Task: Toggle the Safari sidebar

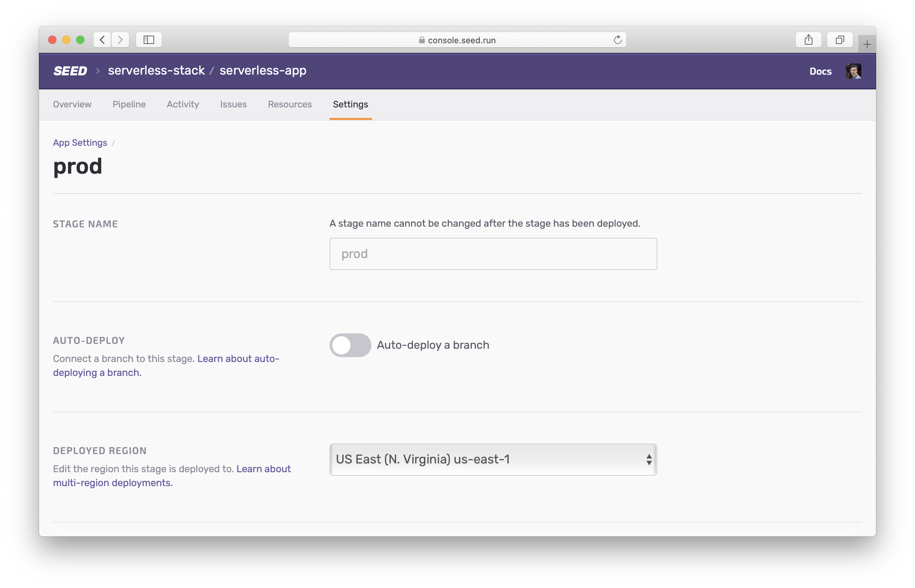Action: point(149,40)
